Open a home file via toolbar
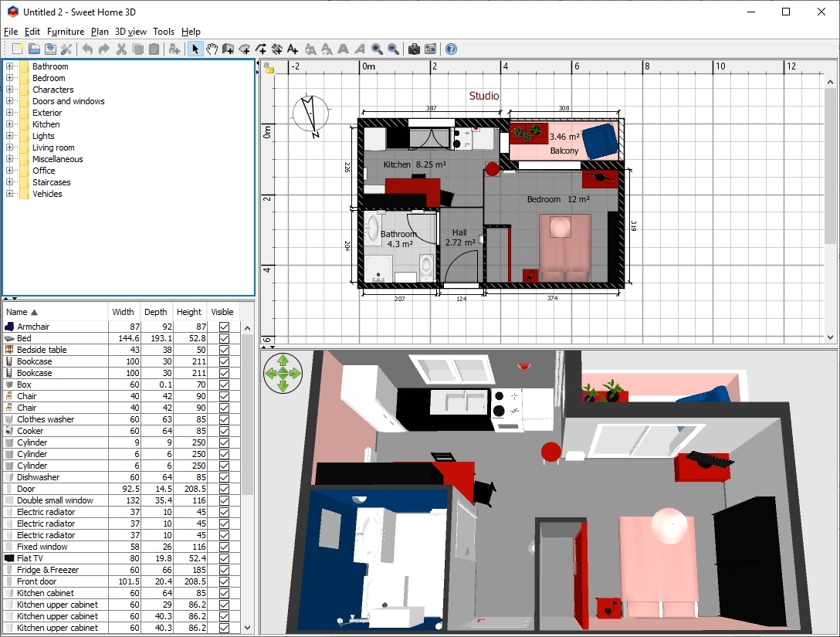This screenshot has width=840, height=637. [x=34, y=49]
